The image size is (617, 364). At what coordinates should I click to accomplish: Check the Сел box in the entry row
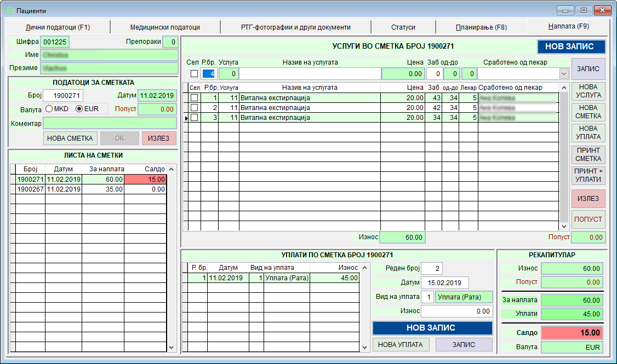click(194, 73)
